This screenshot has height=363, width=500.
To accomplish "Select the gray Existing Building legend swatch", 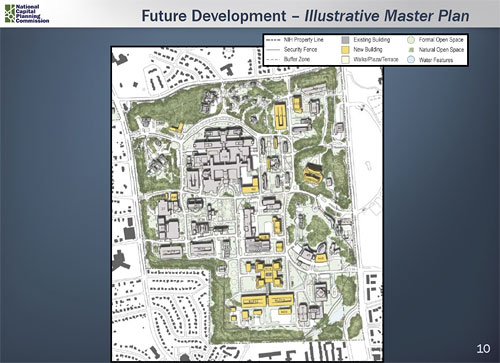I will pos(345,40).
